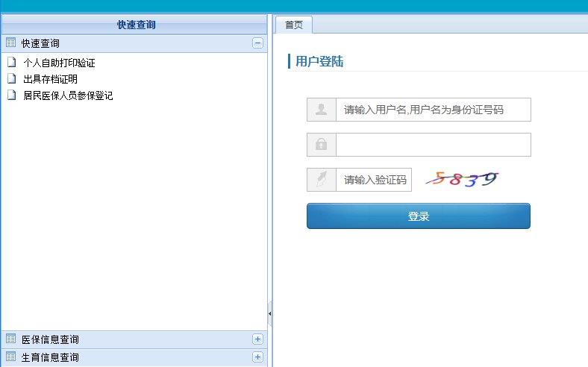Click the document icon beside 个人自助打印验证
Image resolution: width=588 pixels, height=367 pixels.
pyautogui.click(x=12, y=62)
